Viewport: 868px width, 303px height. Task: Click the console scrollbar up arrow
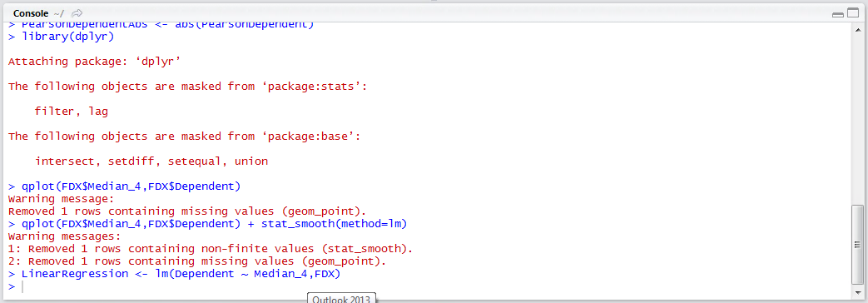tap(857, 31)
